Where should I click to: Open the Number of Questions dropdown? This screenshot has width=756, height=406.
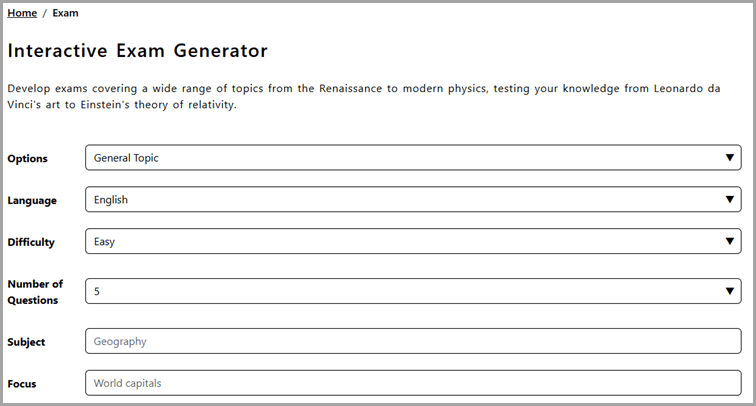click(413, 291)
